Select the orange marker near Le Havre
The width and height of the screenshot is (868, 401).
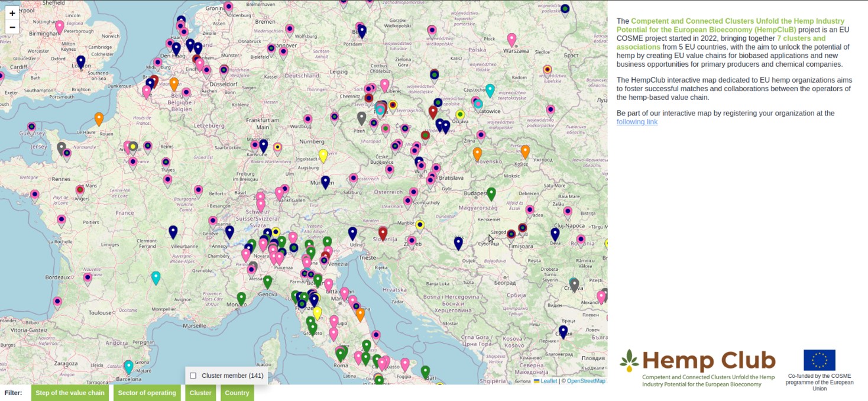click(x=99, y=118)
